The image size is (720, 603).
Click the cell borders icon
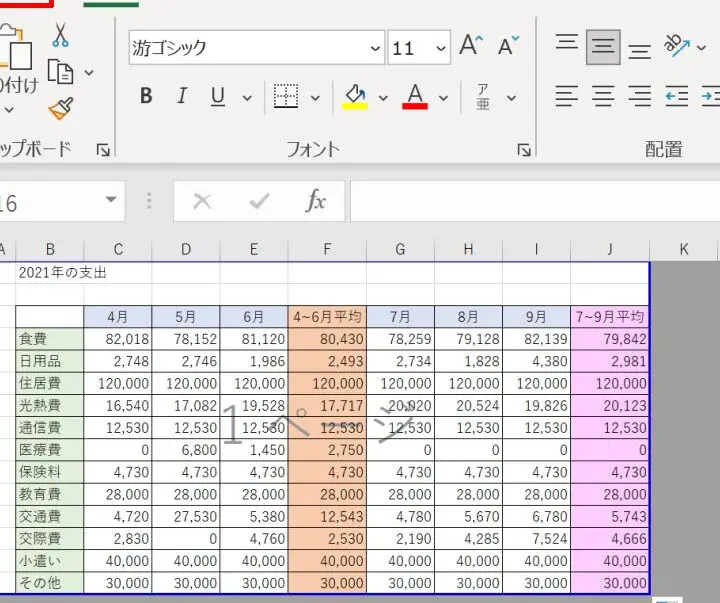[x=286, y=97]
